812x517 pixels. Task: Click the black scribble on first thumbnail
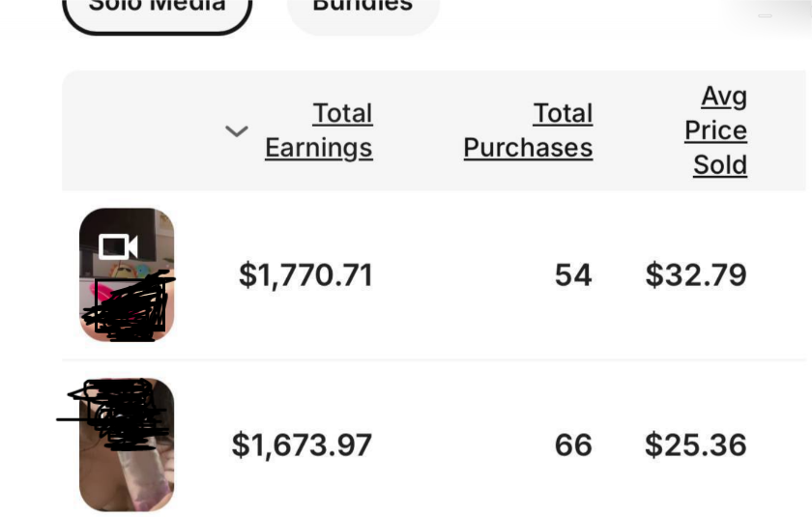[x=130, y=309]
